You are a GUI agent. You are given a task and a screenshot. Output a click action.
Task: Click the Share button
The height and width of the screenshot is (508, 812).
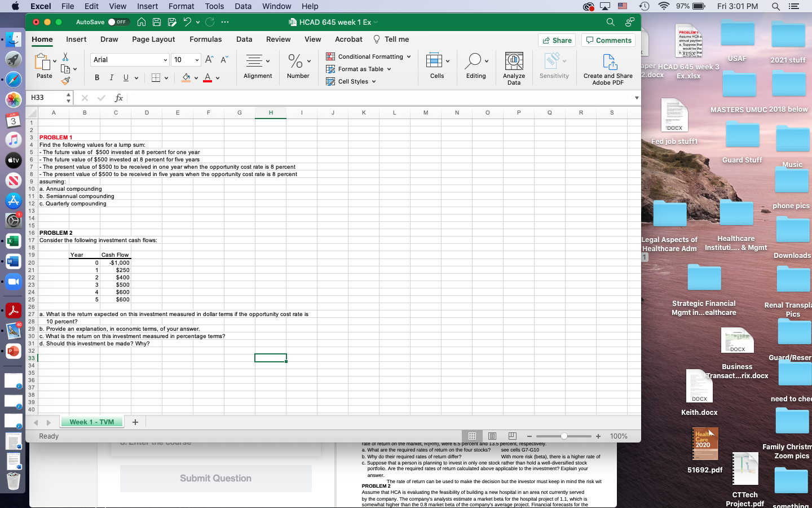(557, 40)
